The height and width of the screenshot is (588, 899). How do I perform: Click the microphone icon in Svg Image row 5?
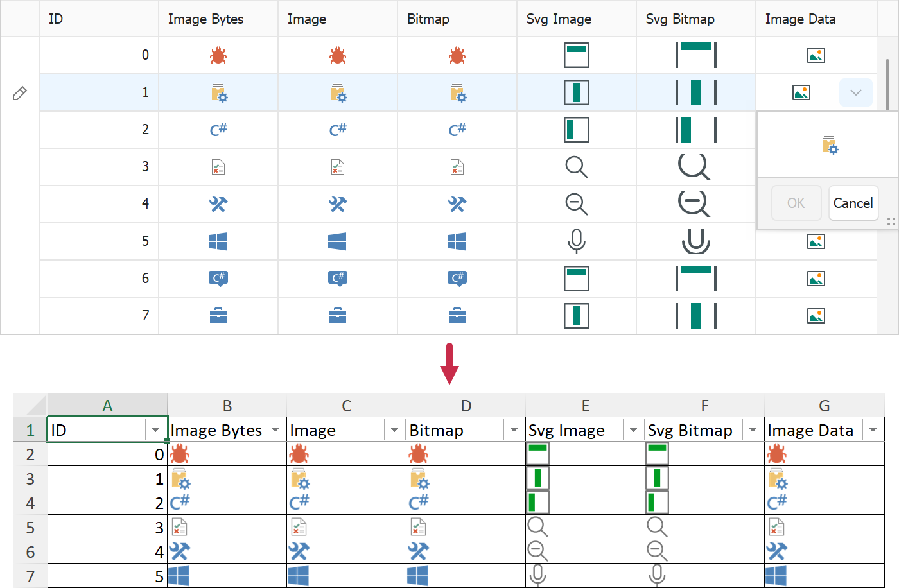[x=576, y=241]
